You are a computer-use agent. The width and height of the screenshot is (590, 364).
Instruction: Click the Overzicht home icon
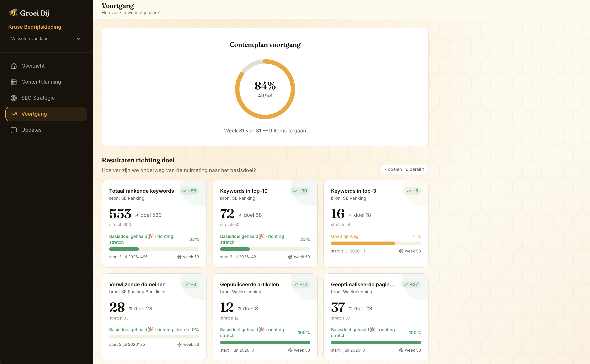[14, 66]
